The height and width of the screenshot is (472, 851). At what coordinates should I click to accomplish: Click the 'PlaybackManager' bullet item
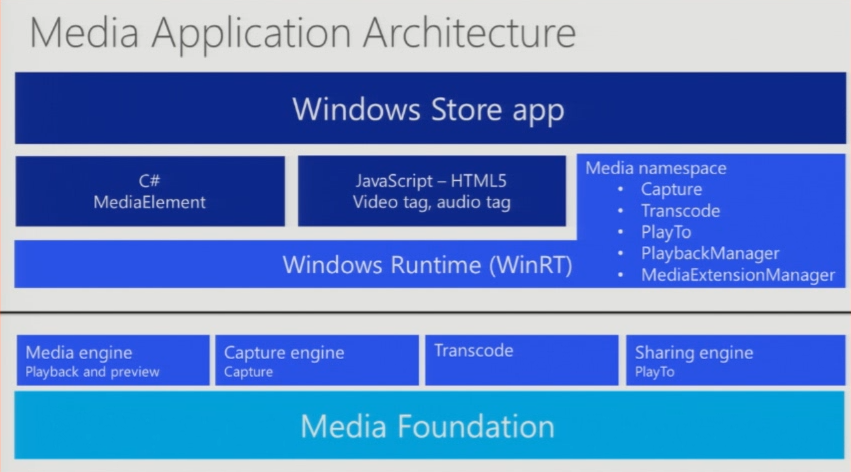(x=710, y=253)
